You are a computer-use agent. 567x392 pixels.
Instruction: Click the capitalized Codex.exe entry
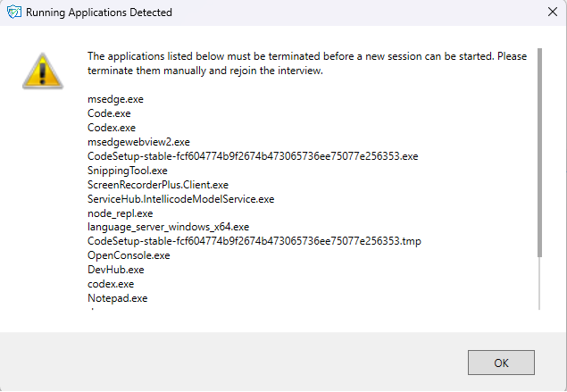coord(112,128)
